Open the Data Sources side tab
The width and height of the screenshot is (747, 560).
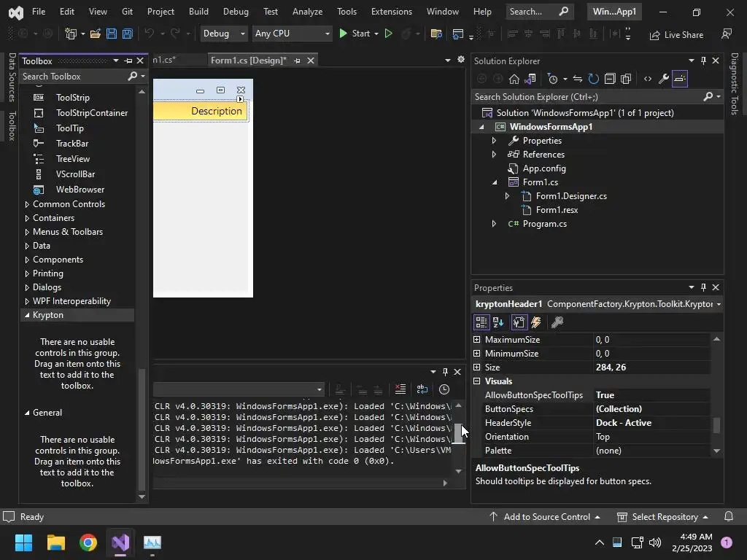[12, 77]
